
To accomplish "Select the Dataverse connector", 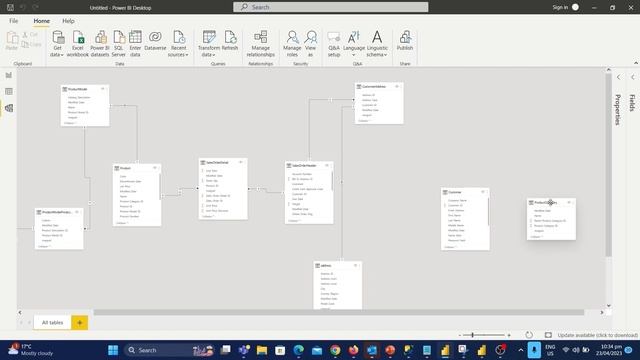I will [x=155, y=41].
